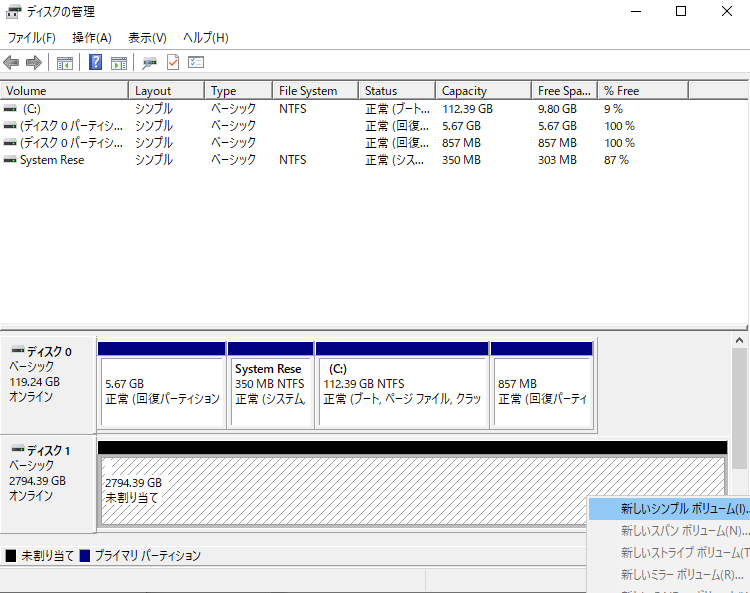This screenshot has width=750, height=593.
Task: Click the red checkmark document toolbar icon
Action: tap(172, 63)
